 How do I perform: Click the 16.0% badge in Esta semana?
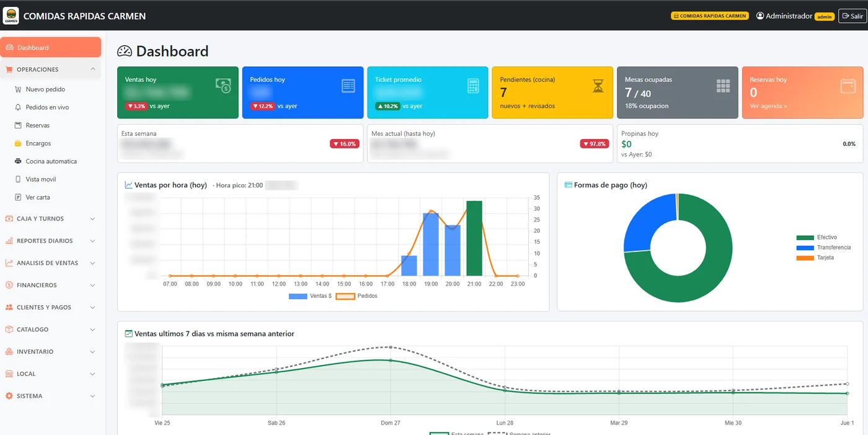click(344, 144)
